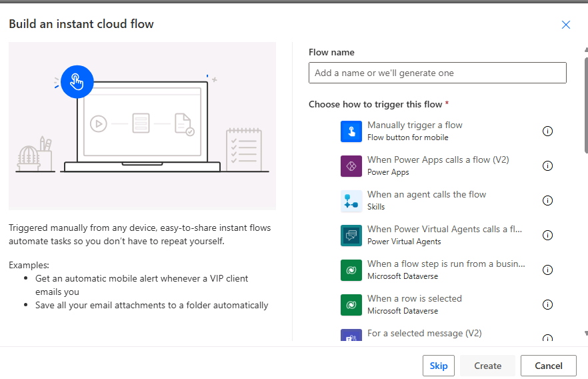Image resolution: width=588 pixels, height=379 pixels.
Task: Click the laptop illustration with hand icon
Action: 142,126
